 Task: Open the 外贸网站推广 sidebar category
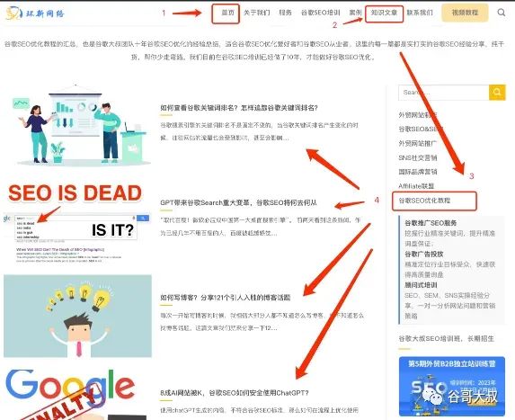418,143
